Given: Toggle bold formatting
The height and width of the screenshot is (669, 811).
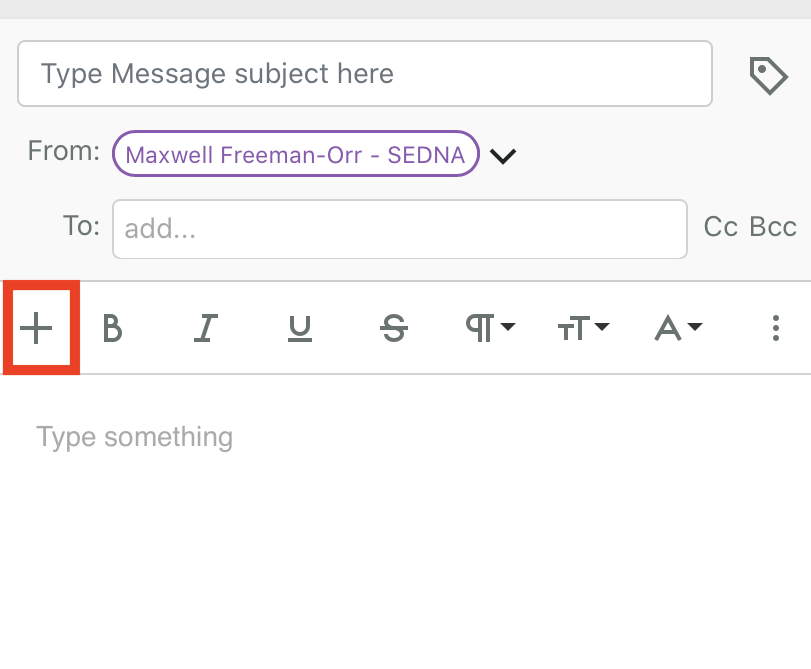Looking at the screenshot, I should point(113,328).
